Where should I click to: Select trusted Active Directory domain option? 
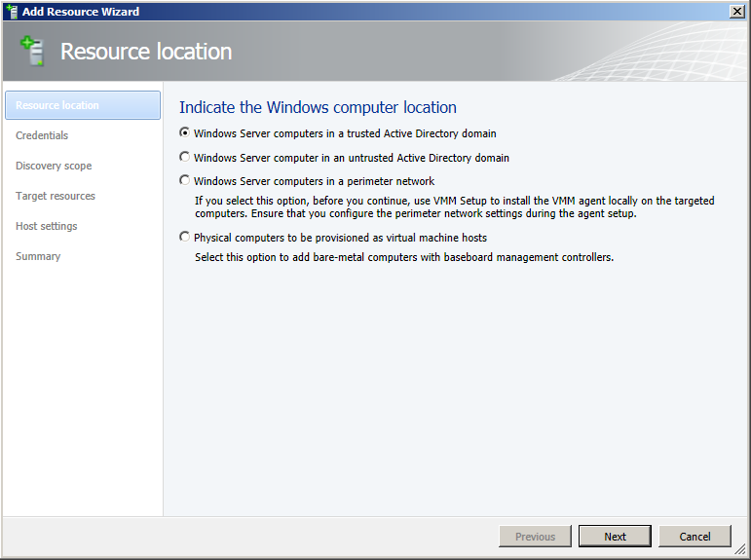point(185,133)
